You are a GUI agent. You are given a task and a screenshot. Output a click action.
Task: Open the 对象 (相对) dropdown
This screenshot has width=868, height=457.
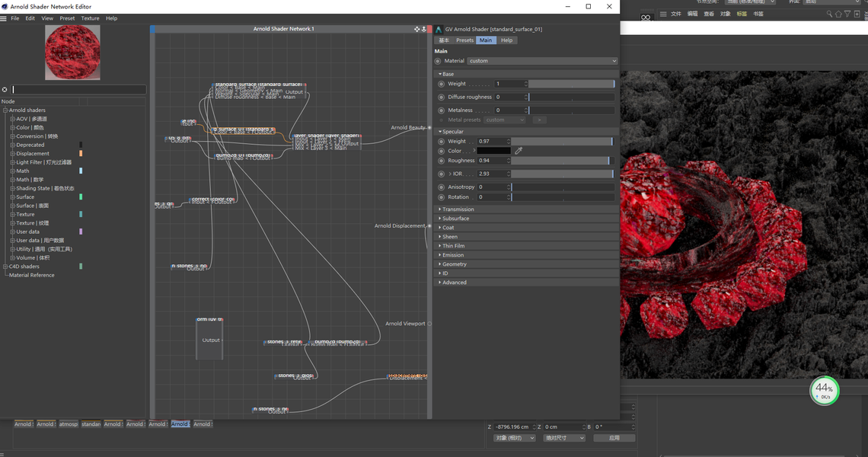pos(514,438)
